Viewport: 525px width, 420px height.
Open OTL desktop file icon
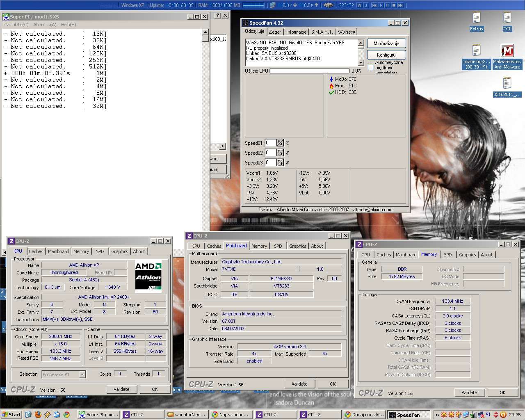point(507,22)
